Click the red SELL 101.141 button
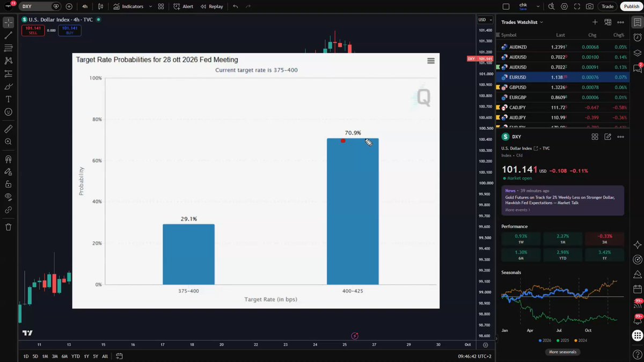Viewport: 644px width, 362px height. click(x=33, y=30)
